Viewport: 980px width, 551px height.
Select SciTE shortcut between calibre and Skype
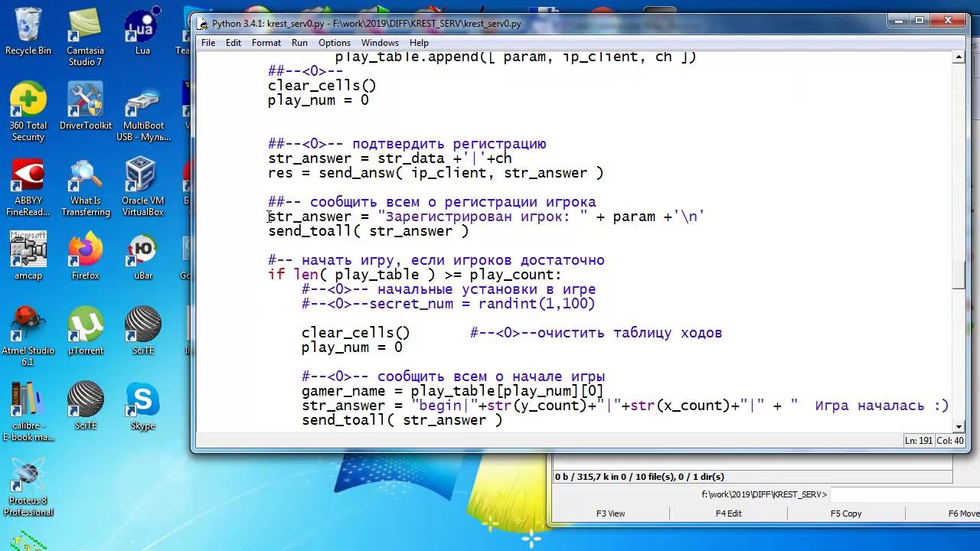click(x=86, y=406)
